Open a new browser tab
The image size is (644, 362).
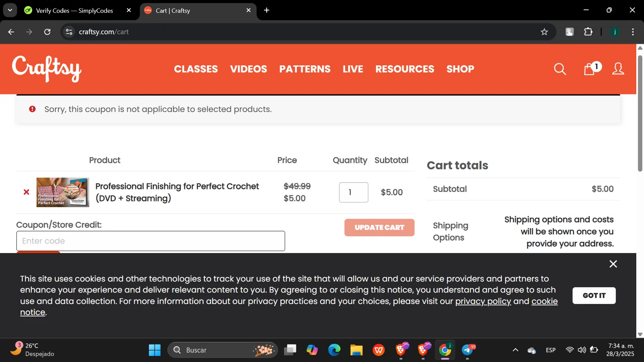point(267,10)
